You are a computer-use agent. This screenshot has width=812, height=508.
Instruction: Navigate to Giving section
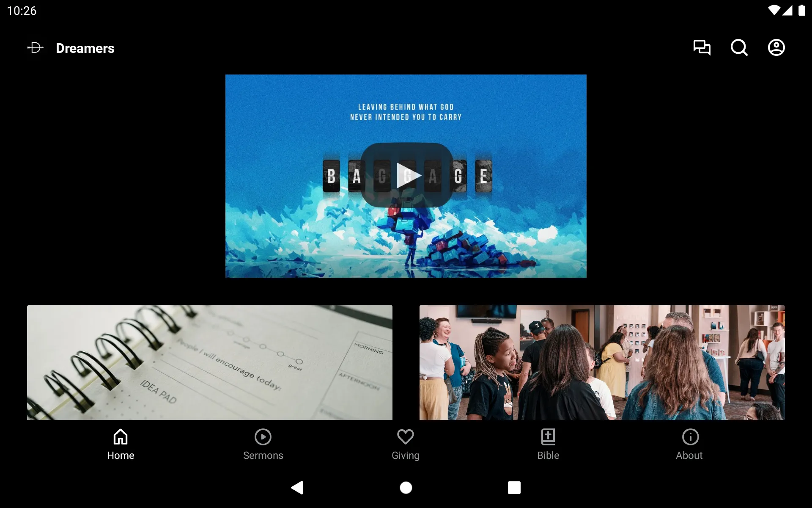point(406,443)
